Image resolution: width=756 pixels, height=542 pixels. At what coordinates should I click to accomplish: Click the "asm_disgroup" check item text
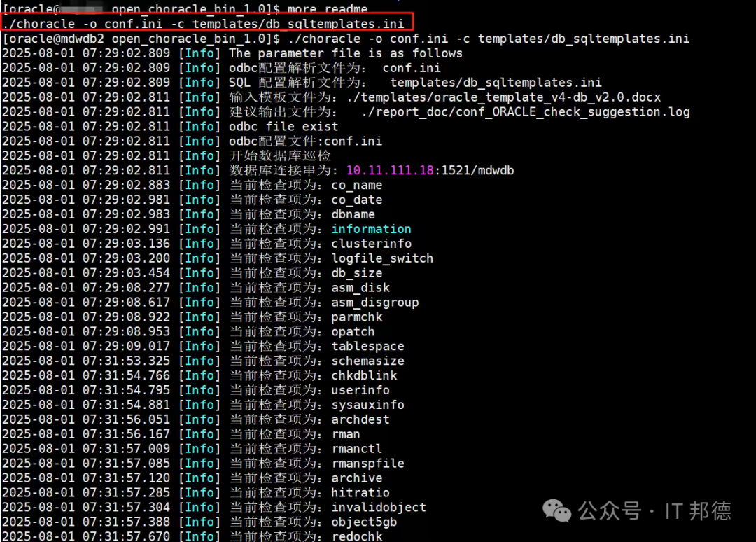[375, 302]
